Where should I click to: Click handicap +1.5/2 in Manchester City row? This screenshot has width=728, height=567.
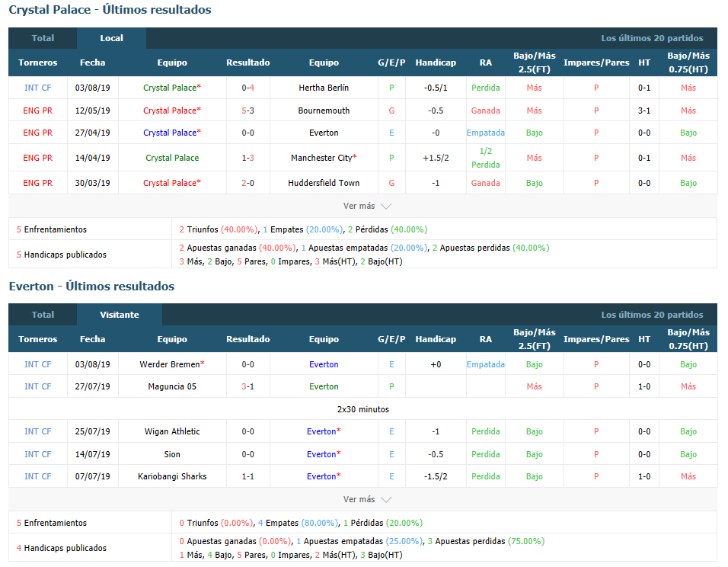[436, 158]
